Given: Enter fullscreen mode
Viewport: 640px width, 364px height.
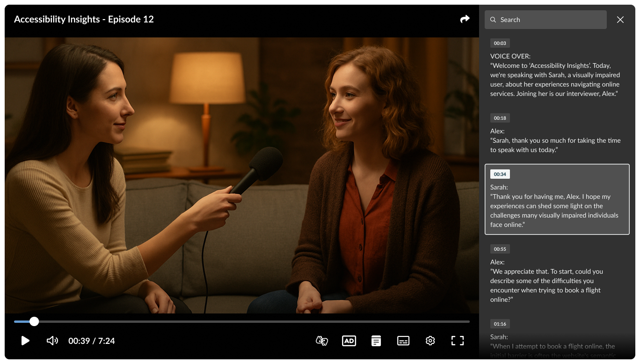Looking at the screenshot, I should pos(457,341).
